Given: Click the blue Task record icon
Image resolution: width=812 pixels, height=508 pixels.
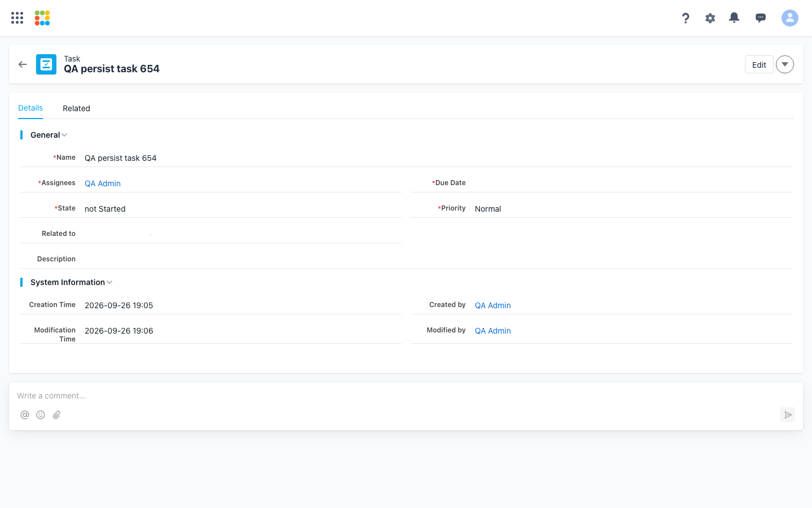Looking at the screenshot, I should tap(46, 64).
